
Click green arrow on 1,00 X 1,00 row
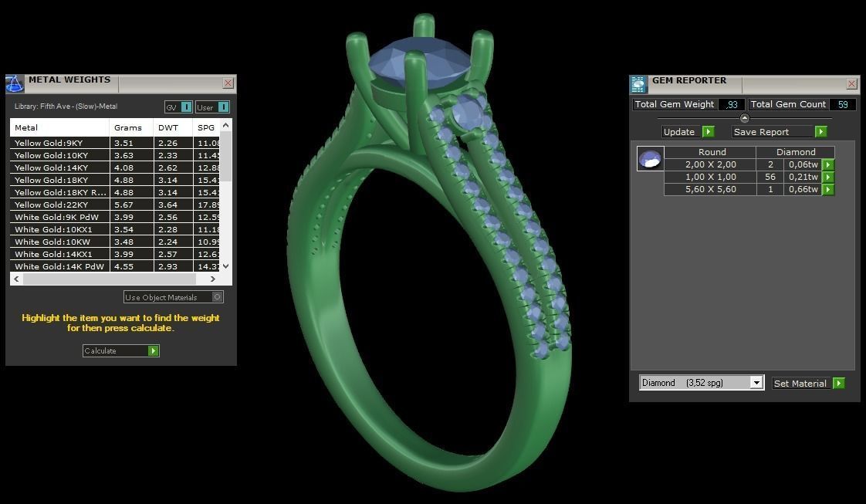coord(828,177)
